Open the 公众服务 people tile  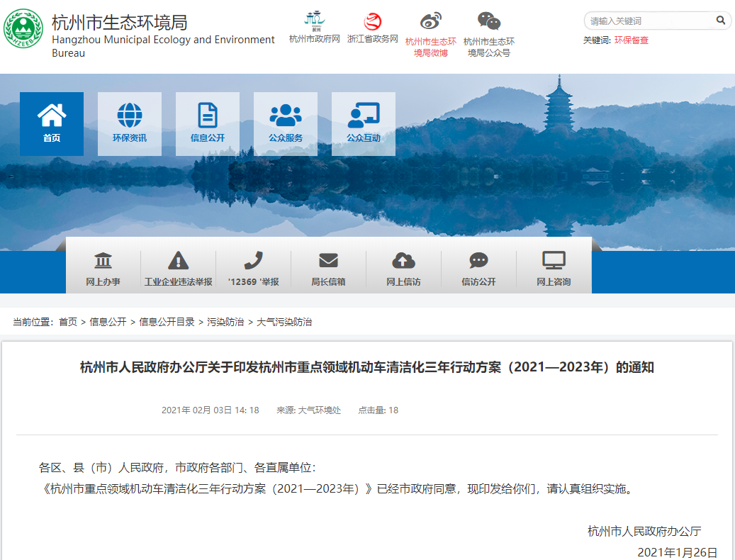pos(286,123)
